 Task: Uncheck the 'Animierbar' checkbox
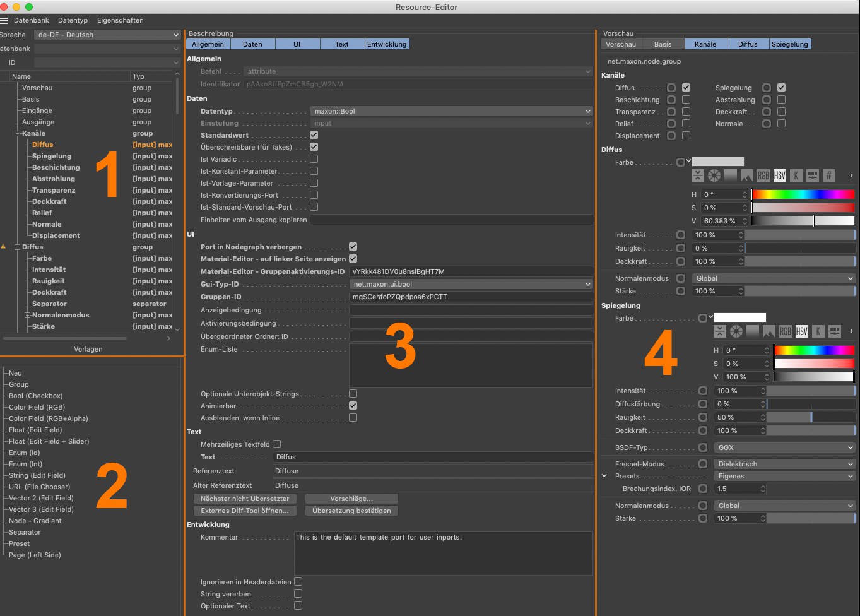coord(353,406)
